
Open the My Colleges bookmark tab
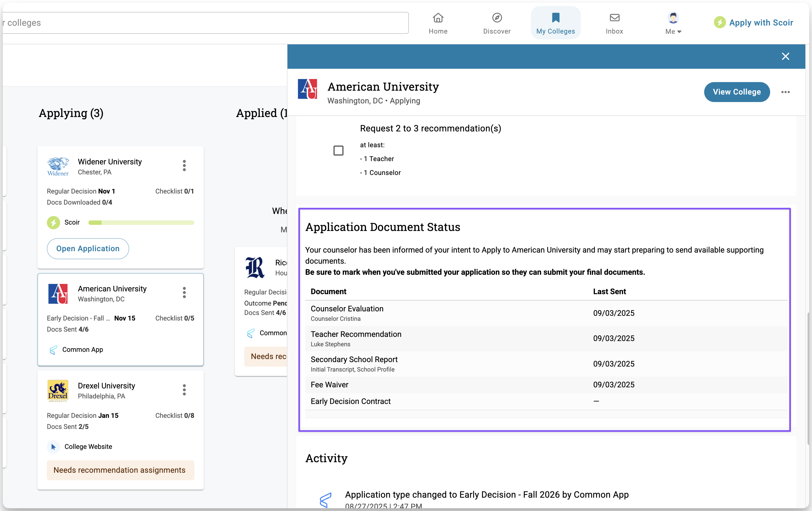555,23
